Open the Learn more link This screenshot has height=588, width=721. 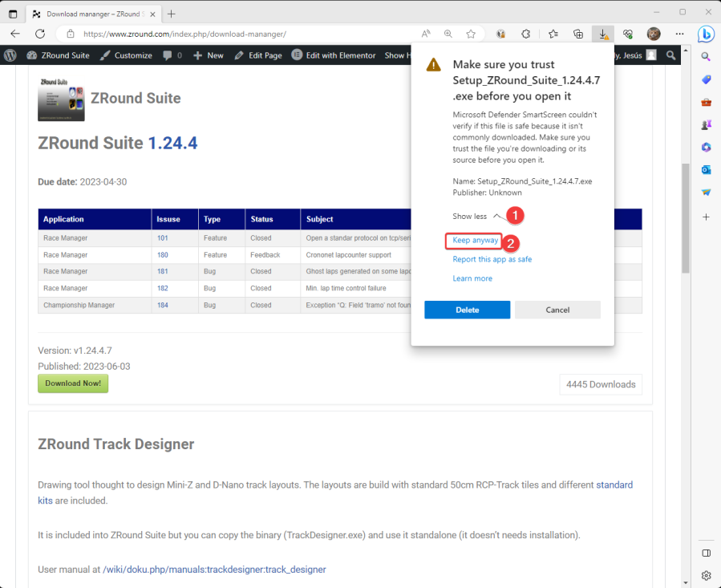472,278
